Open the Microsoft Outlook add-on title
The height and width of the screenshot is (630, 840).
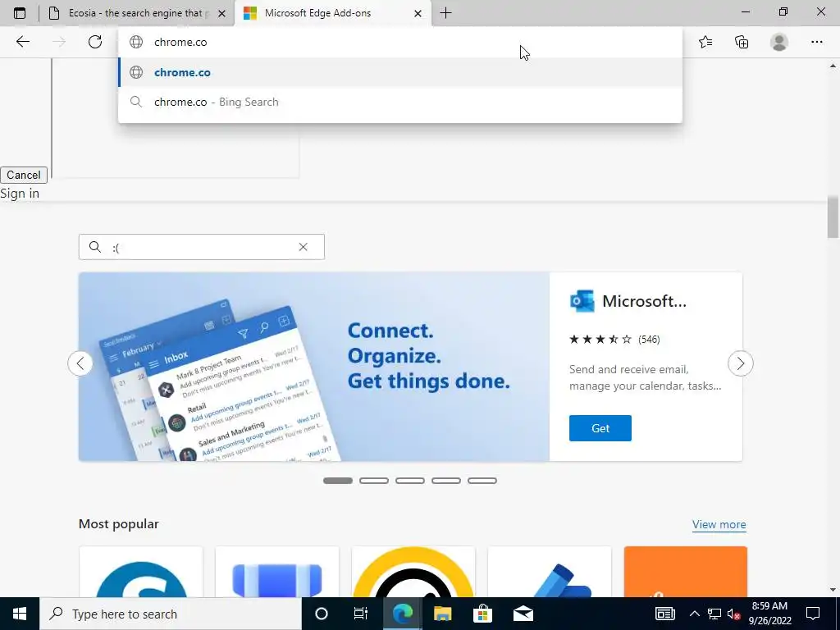click(644, 301)
